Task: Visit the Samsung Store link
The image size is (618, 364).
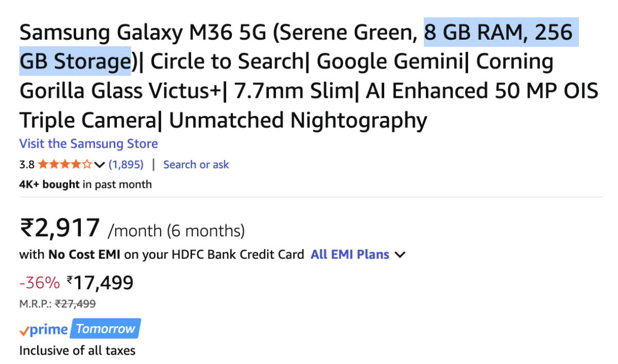Action: click(89, 144)
